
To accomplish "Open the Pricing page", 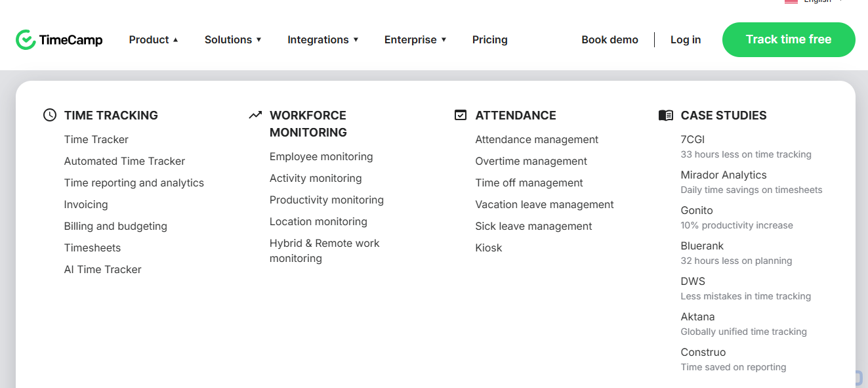I will 489,40.
